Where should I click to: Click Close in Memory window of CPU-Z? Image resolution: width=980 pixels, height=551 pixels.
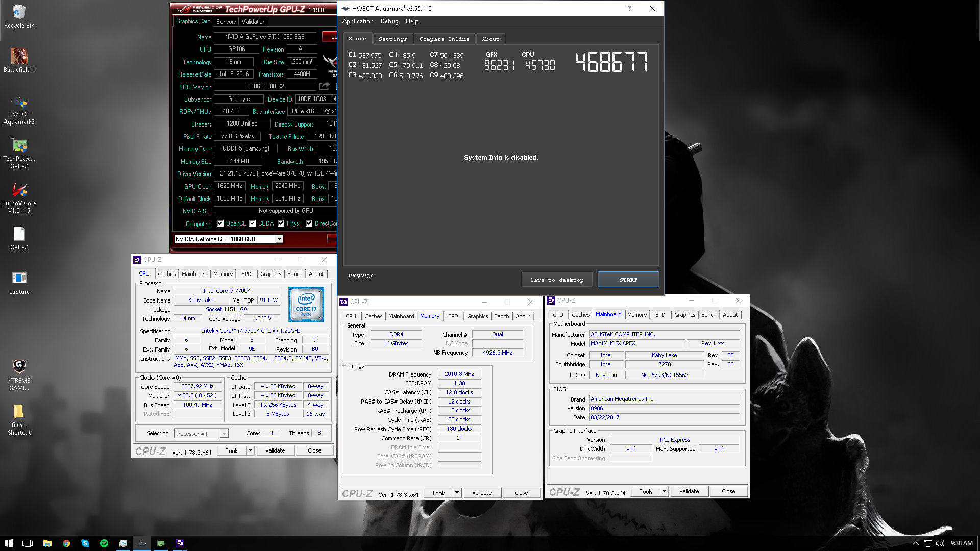pyautogui.click(x=521, y=493)
